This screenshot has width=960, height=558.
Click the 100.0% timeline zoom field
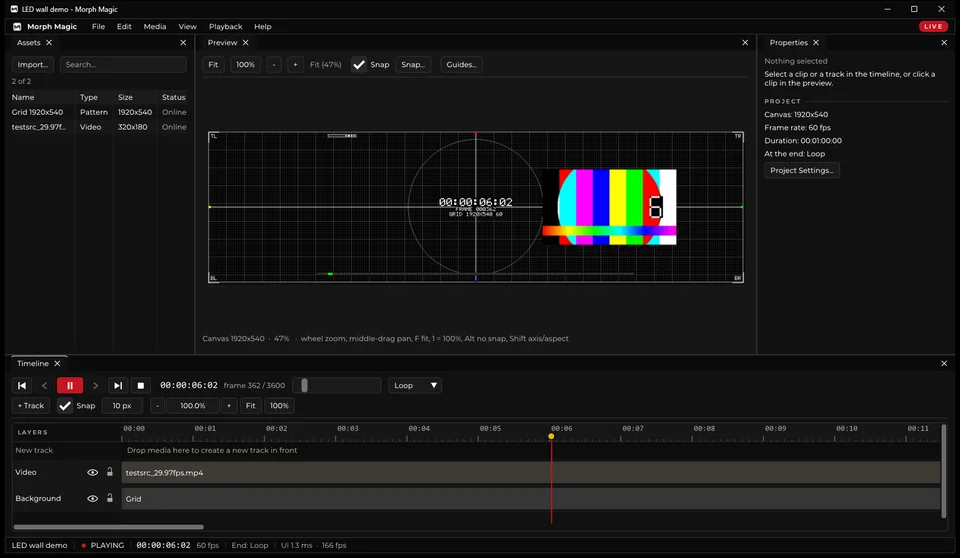pos(193,405)
